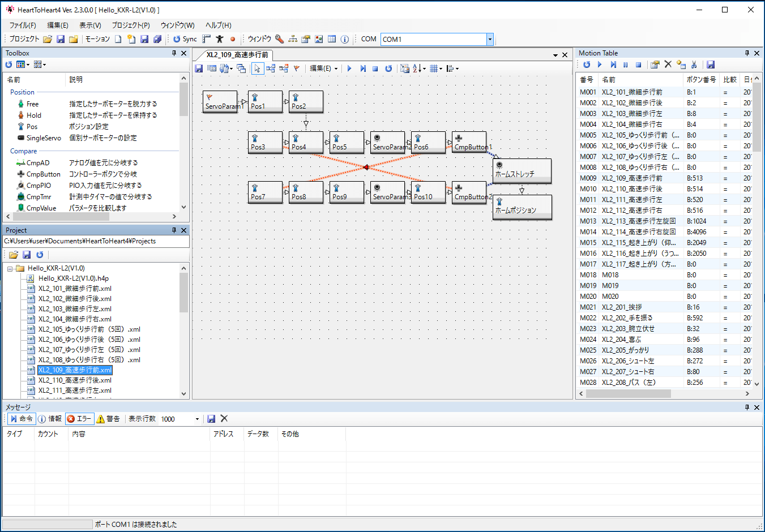Click the Project panel open-folder icon
The height and width of the screenshot is (532, 765).
point(14,255)
